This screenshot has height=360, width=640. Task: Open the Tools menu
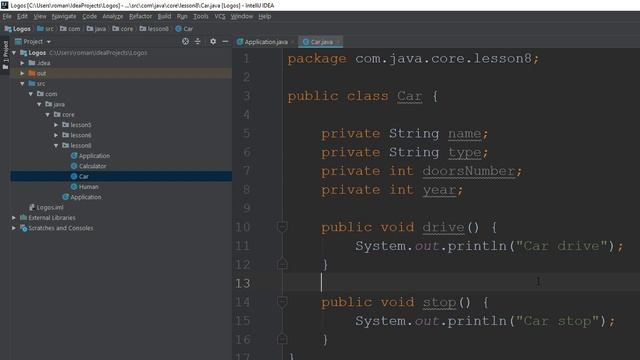[200, 16]
